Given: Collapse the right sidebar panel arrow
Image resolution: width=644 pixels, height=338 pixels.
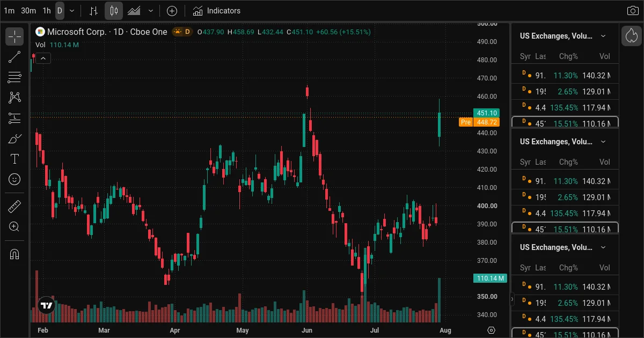Looking at the screenshot, I should pyautogui.click(x=512, y=299).
